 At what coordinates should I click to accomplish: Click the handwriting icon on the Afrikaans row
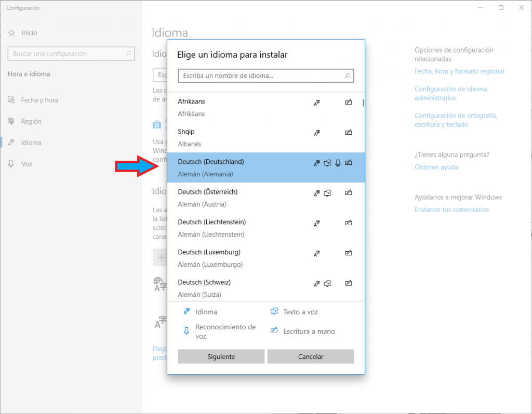pyautogui.click(x=349, y=103)
